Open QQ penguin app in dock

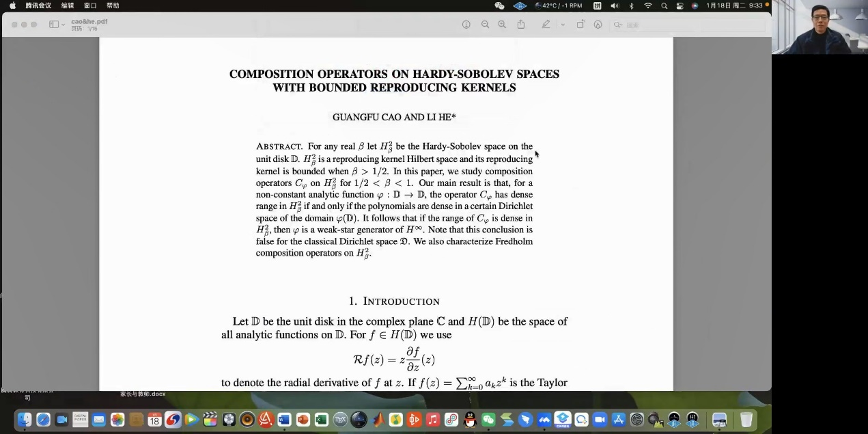pyautogui.click(x=470, y=420)
